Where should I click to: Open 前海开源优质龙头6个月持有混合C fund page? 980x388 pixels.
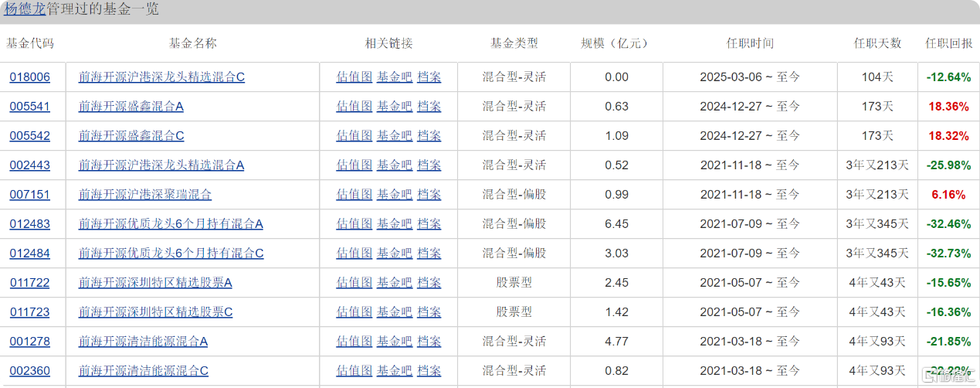[171, 254]
